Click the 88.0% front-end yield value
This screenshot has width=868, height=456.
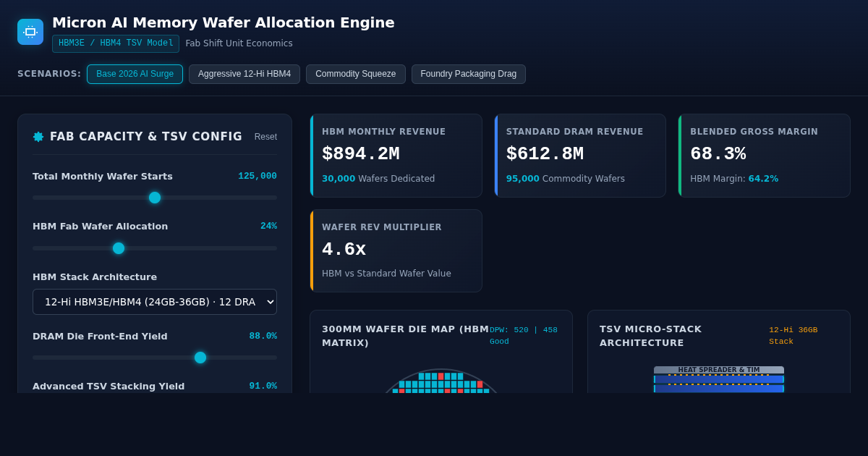pos(263,336)
